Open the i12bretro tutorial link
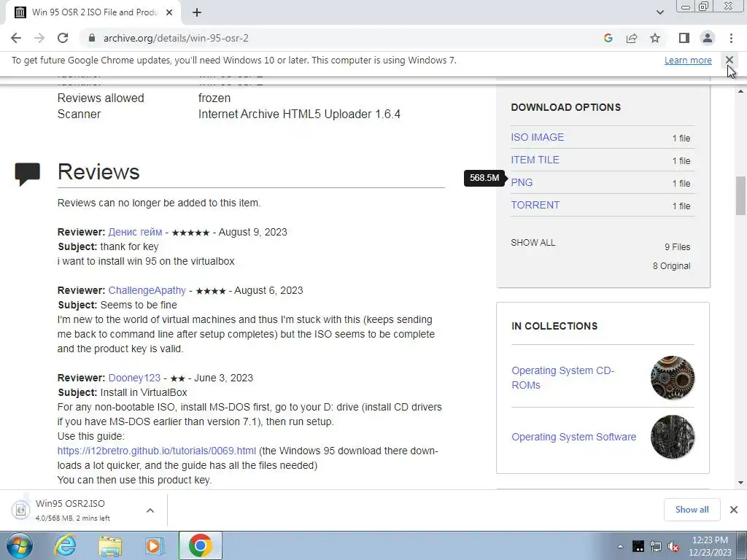Viewport: 747px width, 560px height. 156,451
